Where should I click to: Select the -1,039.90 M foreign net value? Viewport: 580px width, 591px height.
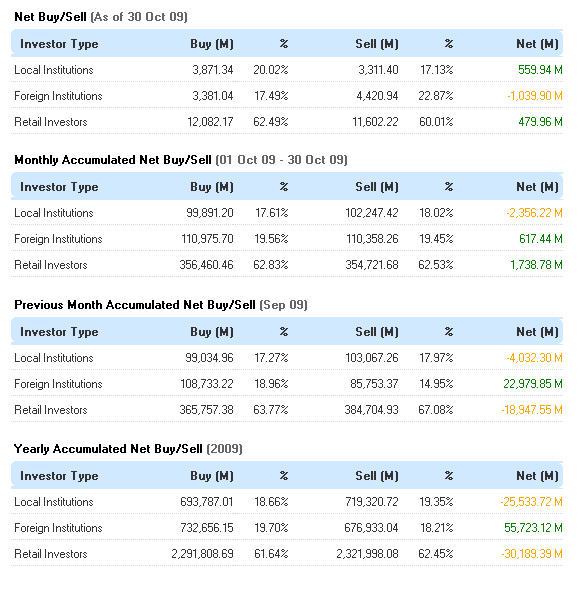(534, 96)
